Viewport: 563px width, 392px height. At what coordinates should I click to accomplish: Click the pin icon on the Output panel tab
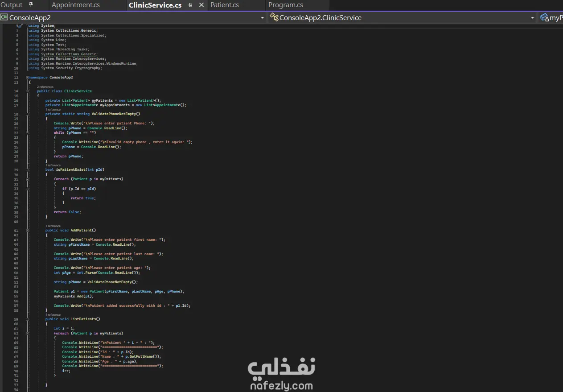point(31,5)
